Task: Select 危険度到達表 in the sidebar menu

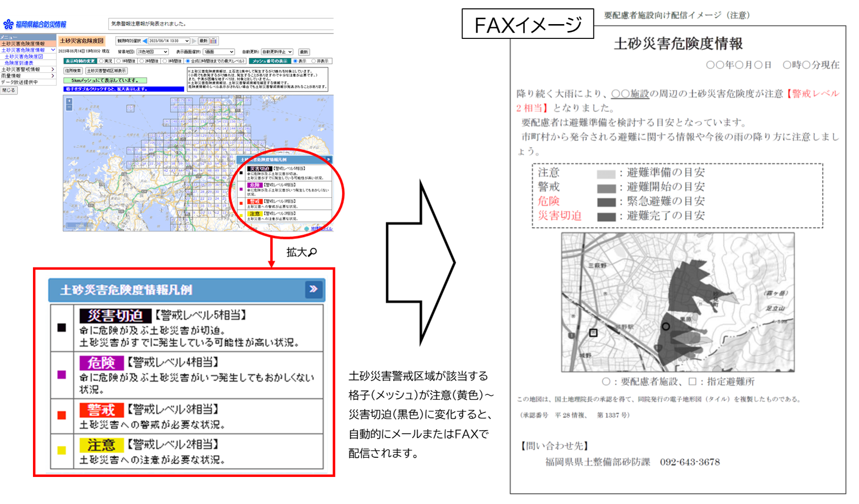Action: click(20, 63)
